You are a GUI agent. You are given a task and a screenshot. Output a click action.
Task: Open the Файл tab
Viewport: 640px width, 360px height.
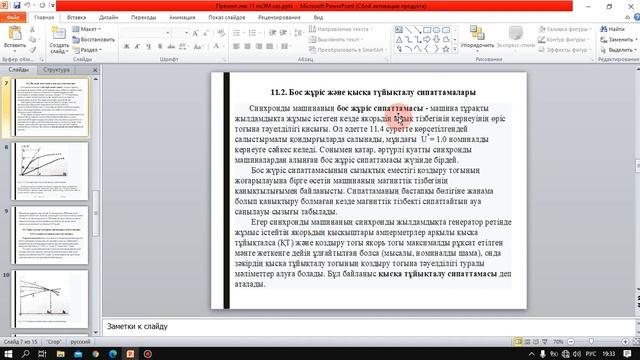click(x=13, y=18)
